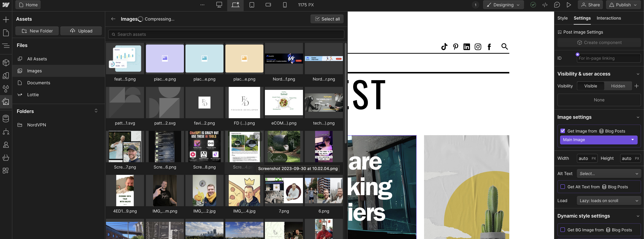
Task: Select the tablet breakpoint icon
Action: (x=252, y=5)
